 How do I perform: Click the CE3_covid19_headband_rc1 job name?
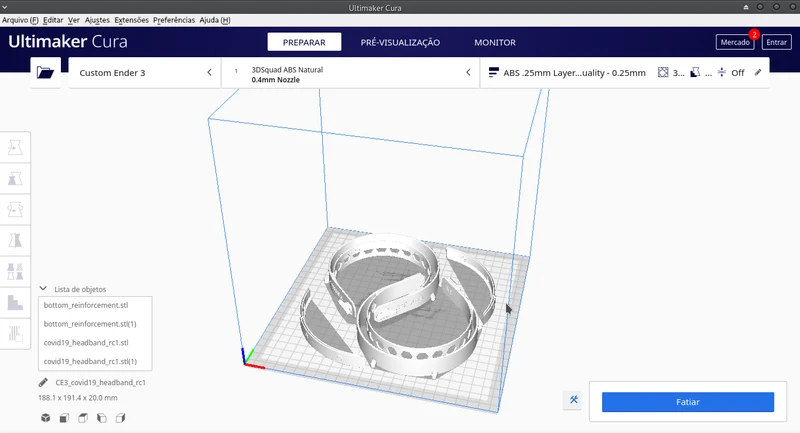tap(101, 383)
